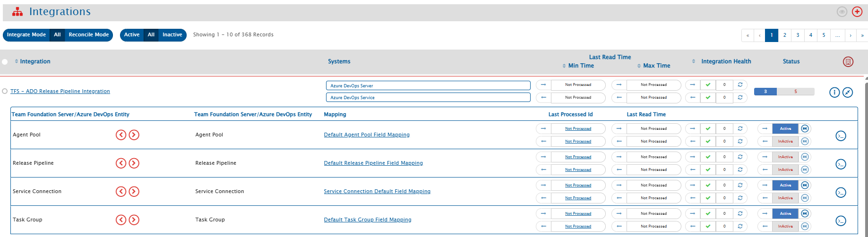
Task: Click the integration status progress bar
Action: 784,92
